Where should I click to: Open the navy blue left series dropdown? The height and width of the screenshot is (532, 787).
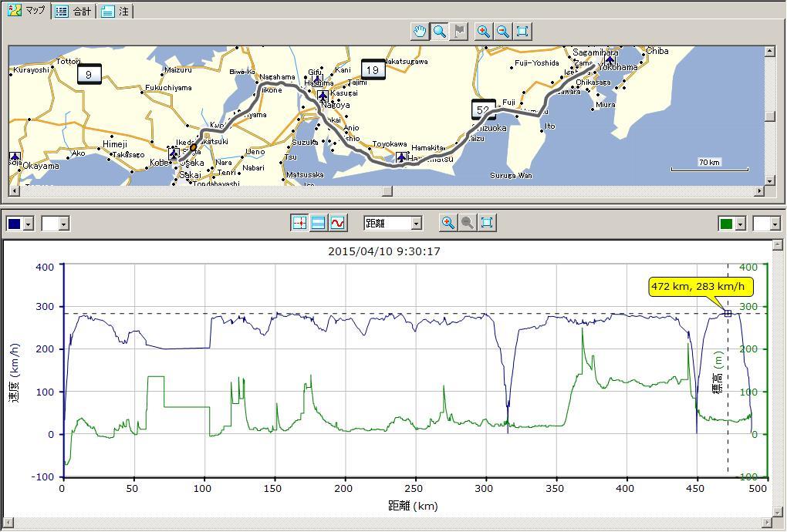tap(29, 224)
